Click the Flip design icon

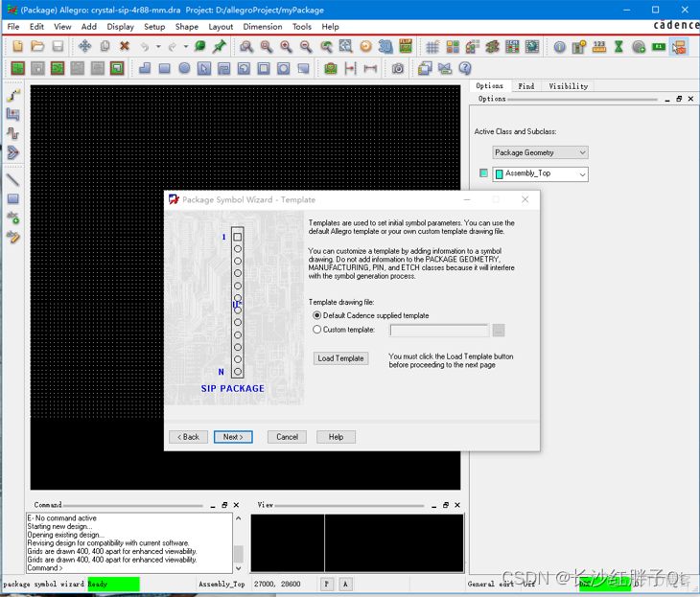406,46
